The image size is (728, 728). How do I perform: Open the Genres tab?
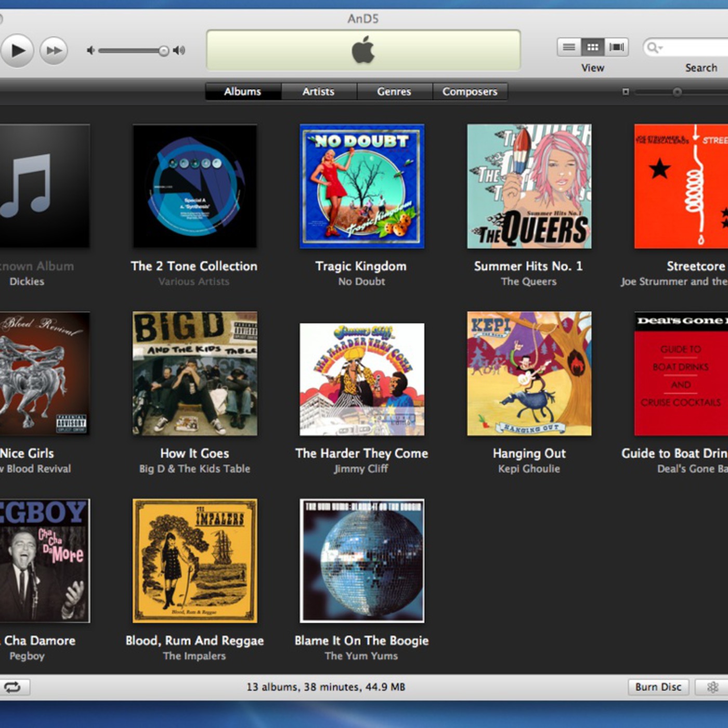394,92
